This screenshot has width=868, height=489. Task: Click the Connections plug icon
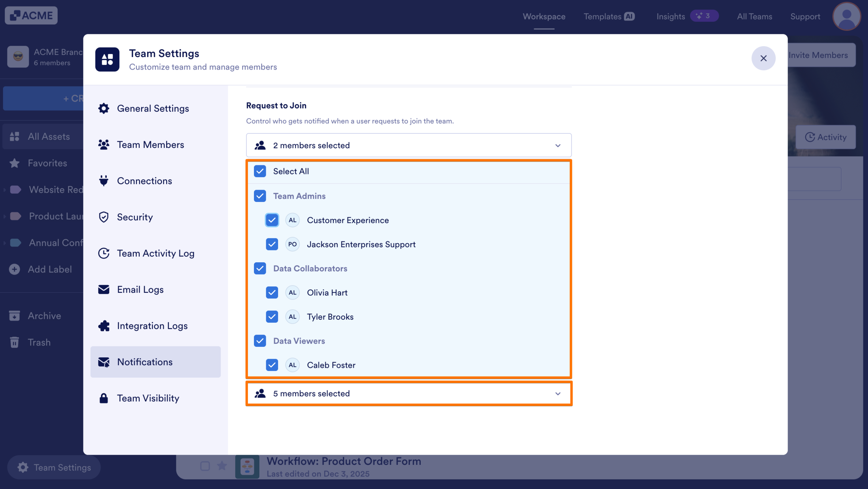pos(104,181)
